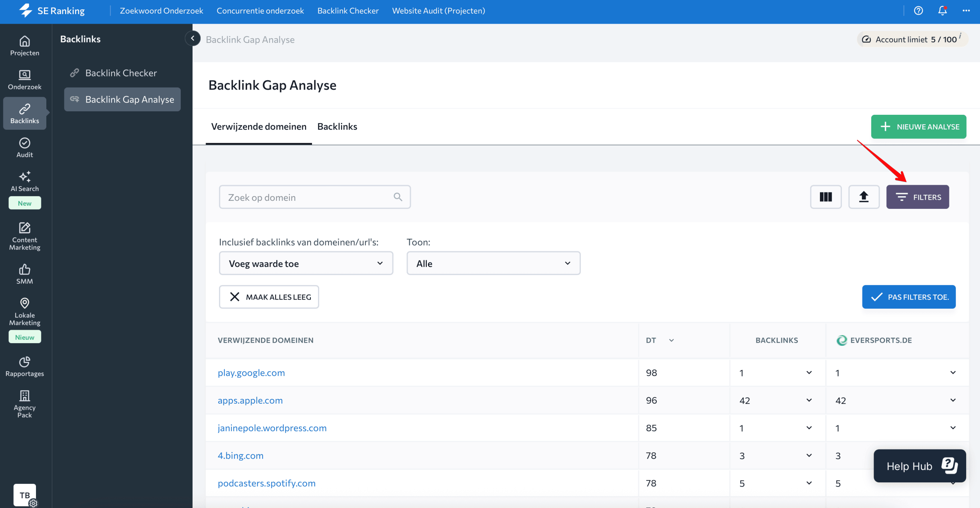Click the Backlink Gap Analyse breadcrumb
980x508 pixels.
click(x=250, y=39)
